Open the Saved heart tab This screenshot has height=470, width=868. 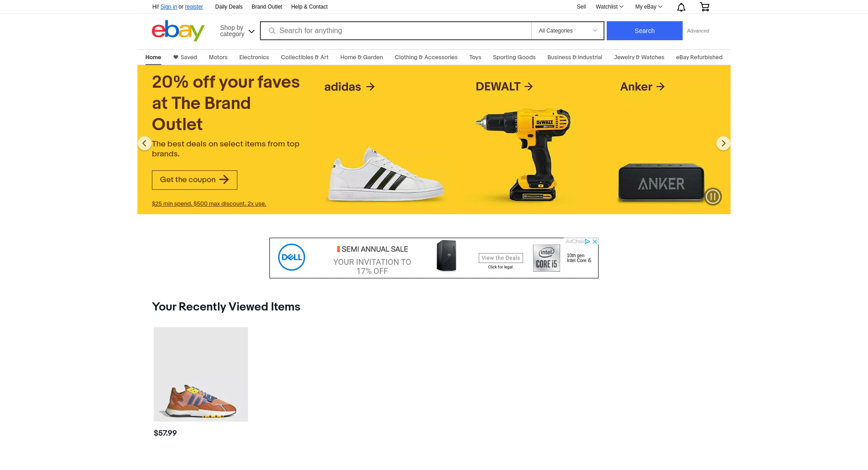(x=185, y=57)
